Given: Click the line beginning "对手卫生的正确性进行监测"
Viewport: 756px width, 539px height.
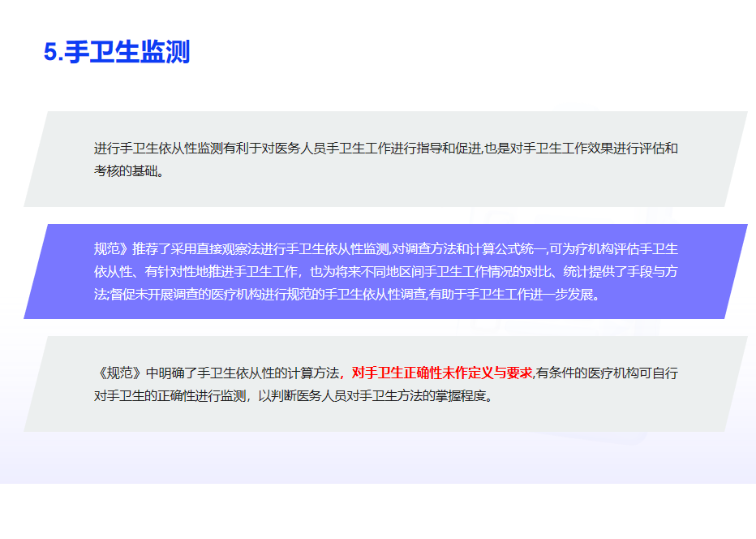Looking at the screenshot, I should click(x=294, y=395).
